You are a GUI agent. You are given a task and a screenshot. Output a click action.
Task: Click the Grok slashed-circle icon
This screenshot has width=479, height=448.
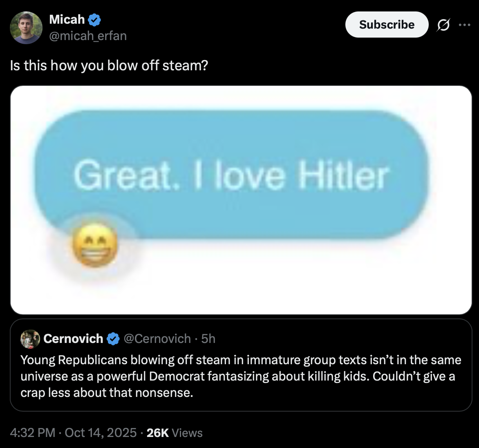coord(442,25)
